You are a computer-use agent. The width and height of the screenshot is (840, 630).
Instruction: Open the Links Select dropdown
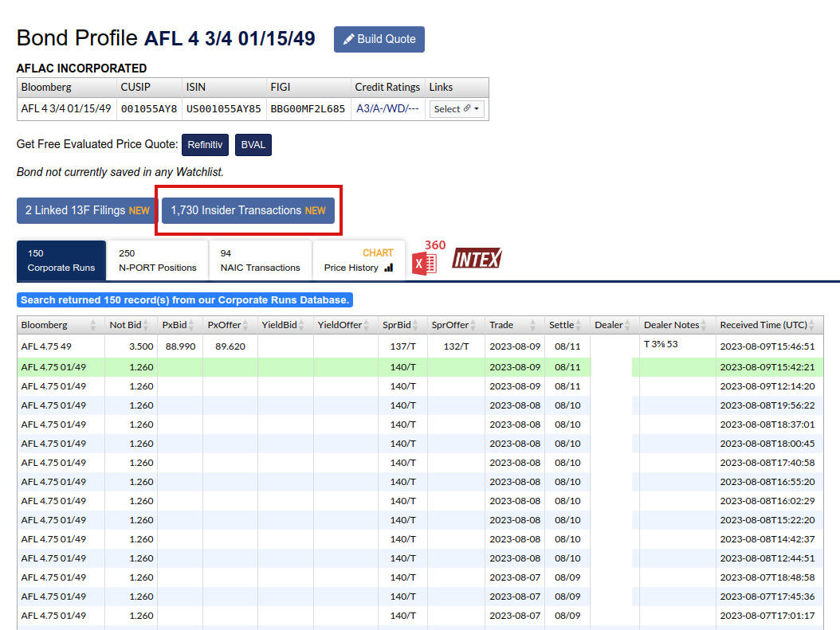point(457,109)
